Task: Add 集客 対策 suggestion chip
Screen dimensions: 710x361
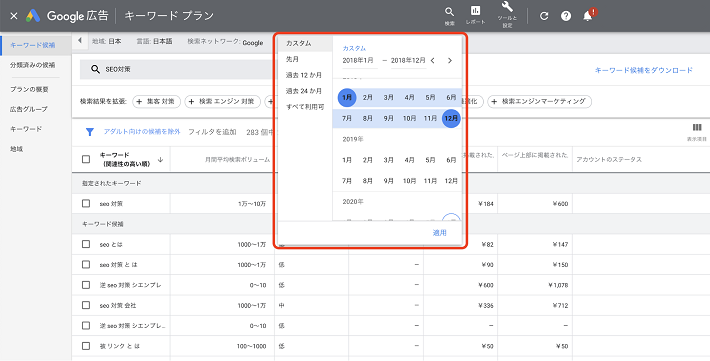Action: point(156,101)
